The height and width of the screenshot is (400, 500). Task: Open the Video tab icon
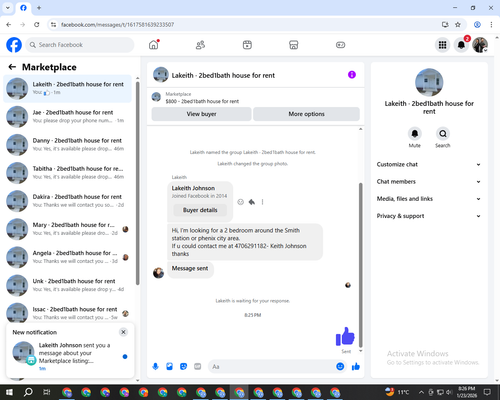(x=247, y=45)
